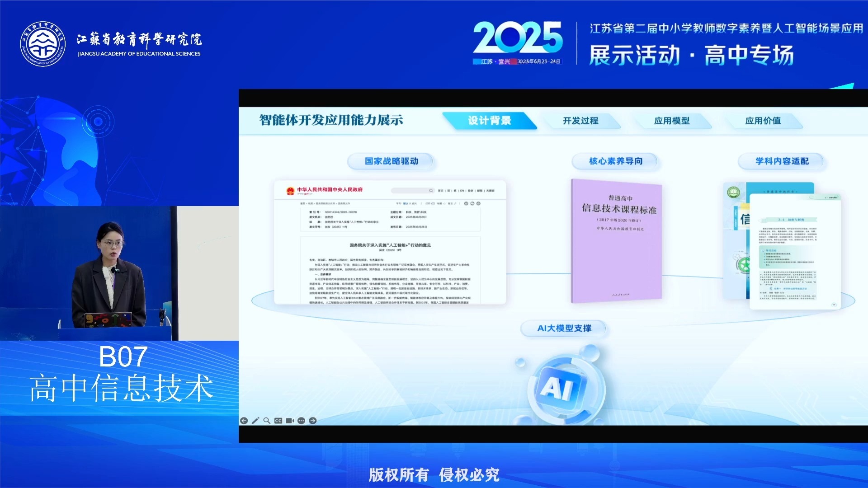Open the government document screenshot
868x488 pixels.
390,243
